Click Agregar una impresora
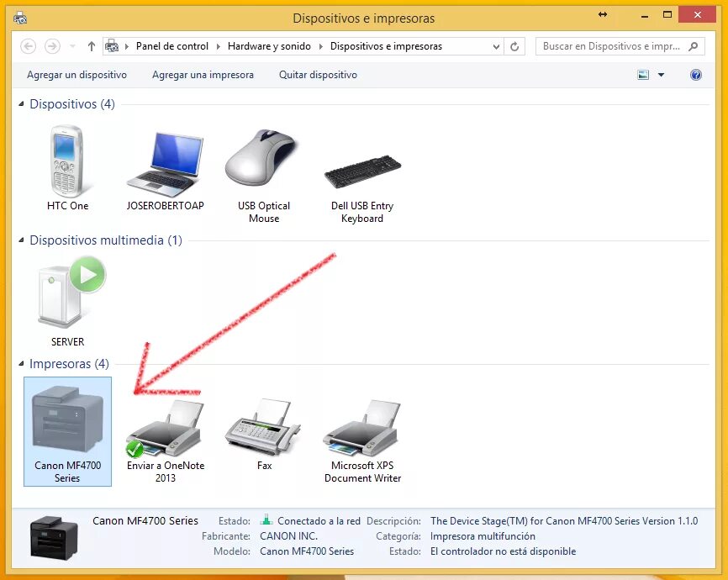The image size is (728, 580). (x=203, y=75)
